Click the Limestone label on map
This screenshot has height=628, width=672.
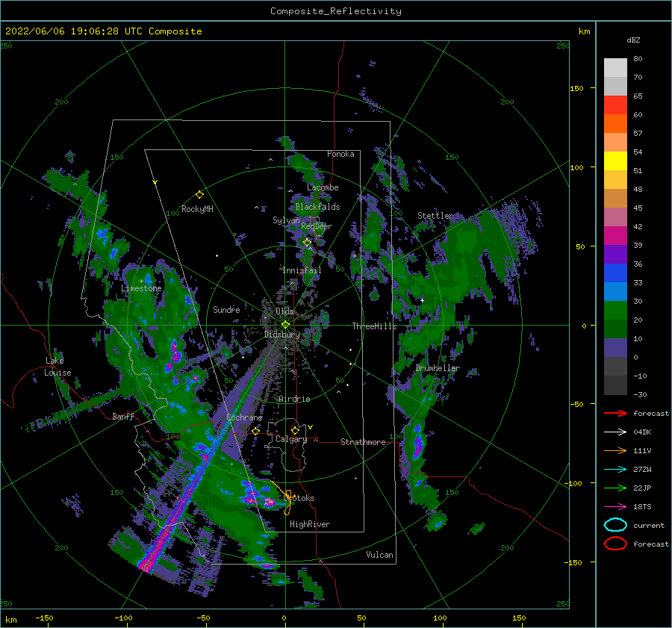tap(141, 288)
